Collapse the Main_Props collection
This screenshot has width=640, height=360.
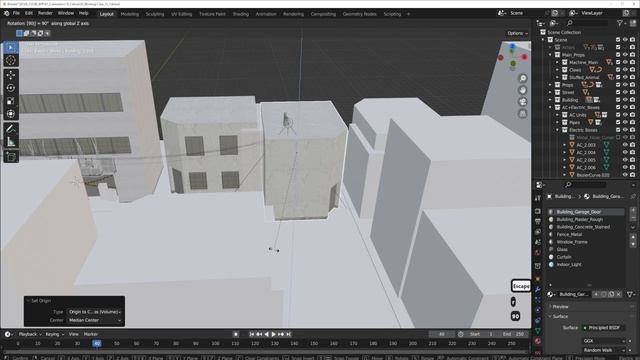[550, 55]
